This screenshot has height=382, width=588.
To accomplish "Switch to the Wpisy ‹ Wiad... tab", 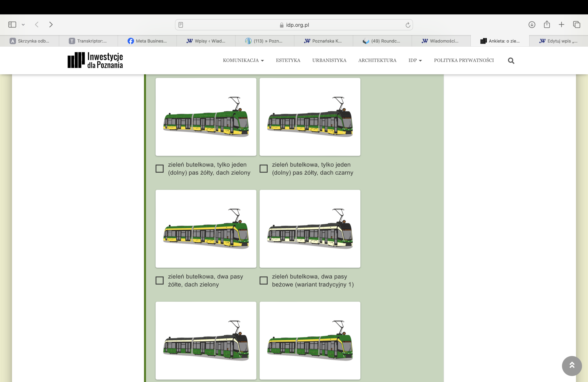I will coord(206,41).
